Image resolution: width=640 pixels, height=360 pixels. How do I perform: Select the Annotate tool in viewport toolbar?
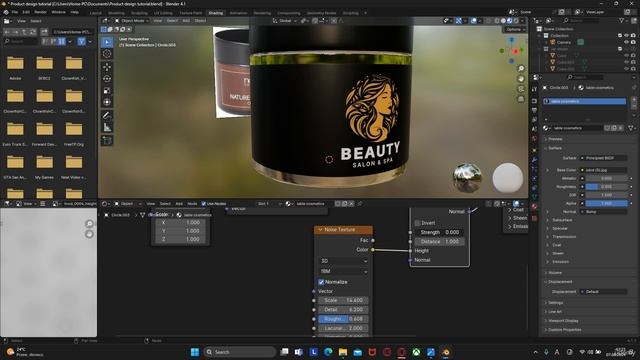click(x=107, y=116)
